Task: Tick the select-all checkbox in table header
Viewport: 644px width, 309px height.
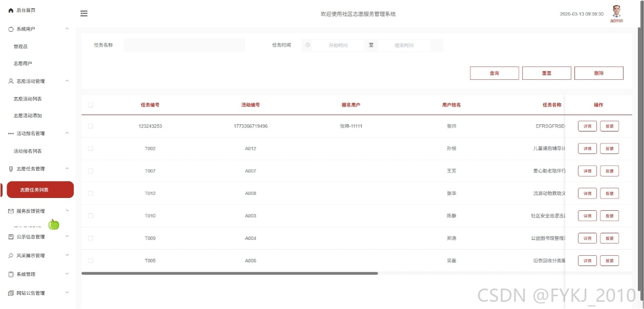Action: [x=91, y=105]
